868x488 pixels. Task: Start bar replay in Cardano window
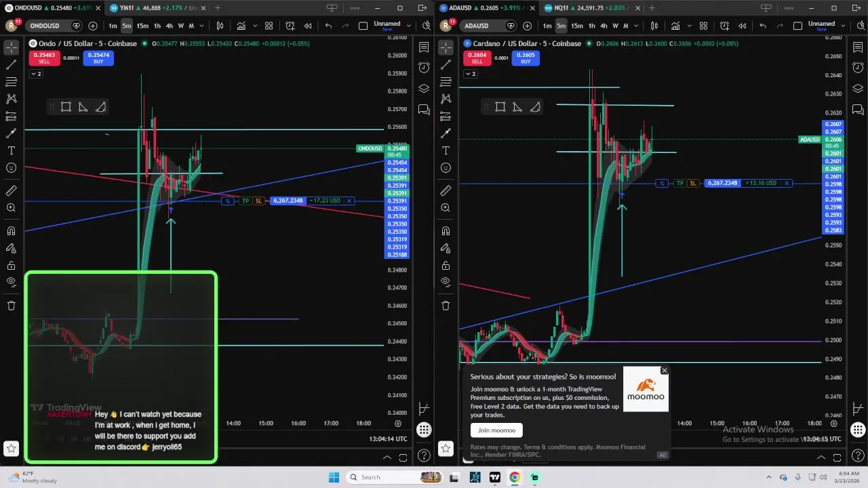pyautogui.click(x=743, y=26)
